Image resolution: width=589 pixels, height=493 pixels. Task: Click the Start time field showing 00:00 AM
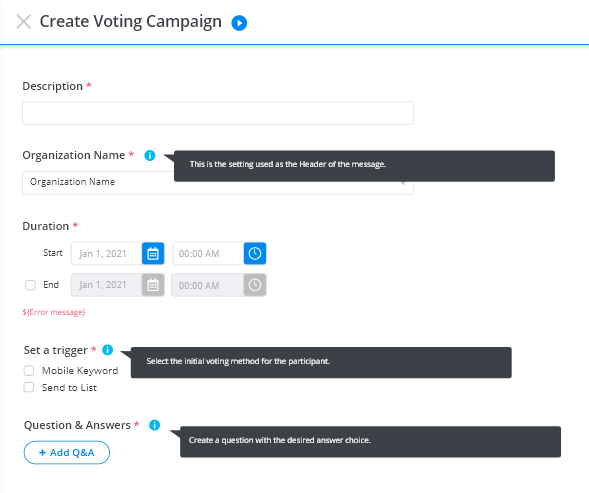pyautogui.click(x=208, y=254)
